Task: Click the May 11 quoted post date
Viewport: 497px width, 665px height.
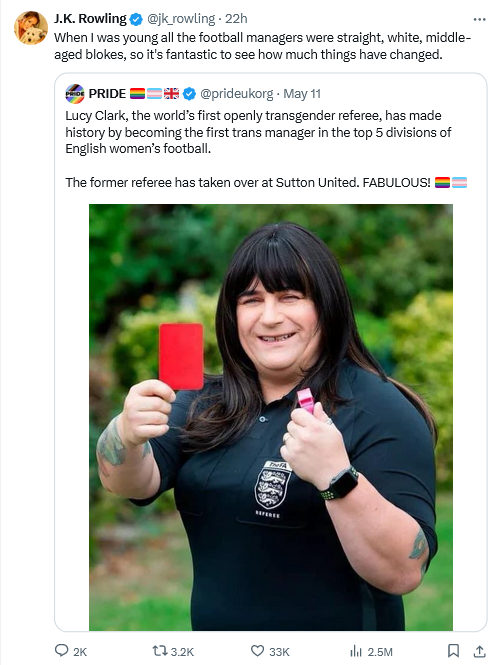Action: coord(302,94)
